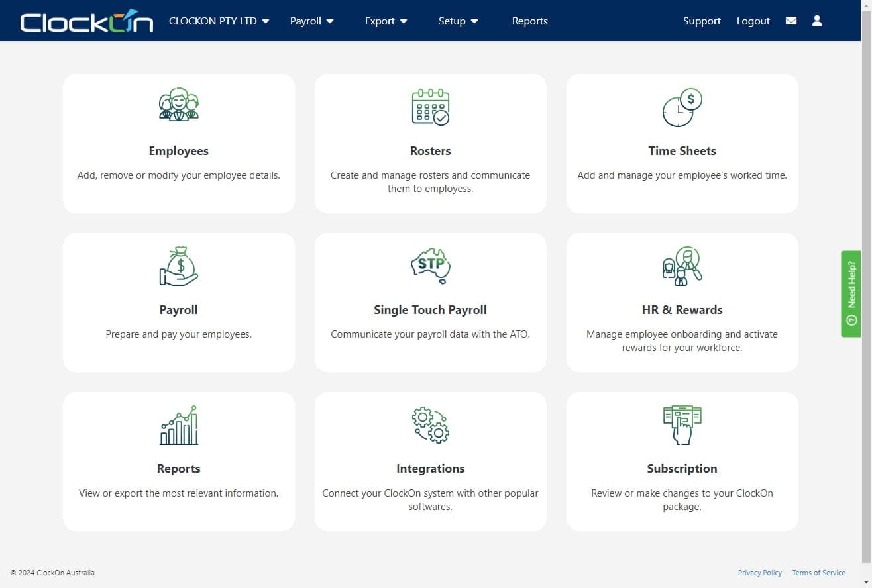Image resolution: width=872 pixels, height=588 pixels.
Task: Click 'Create and manage rosters' description
Action: 431,182
